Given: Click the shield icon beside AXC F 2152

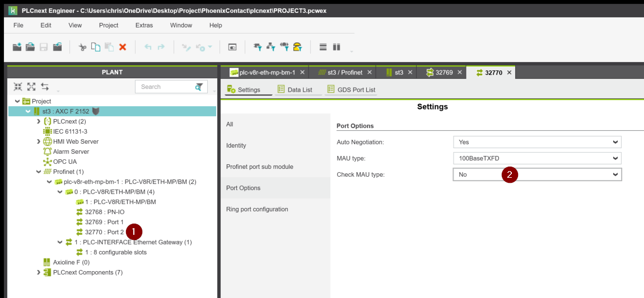Looking at the screenshot, I should click(96, 111).
